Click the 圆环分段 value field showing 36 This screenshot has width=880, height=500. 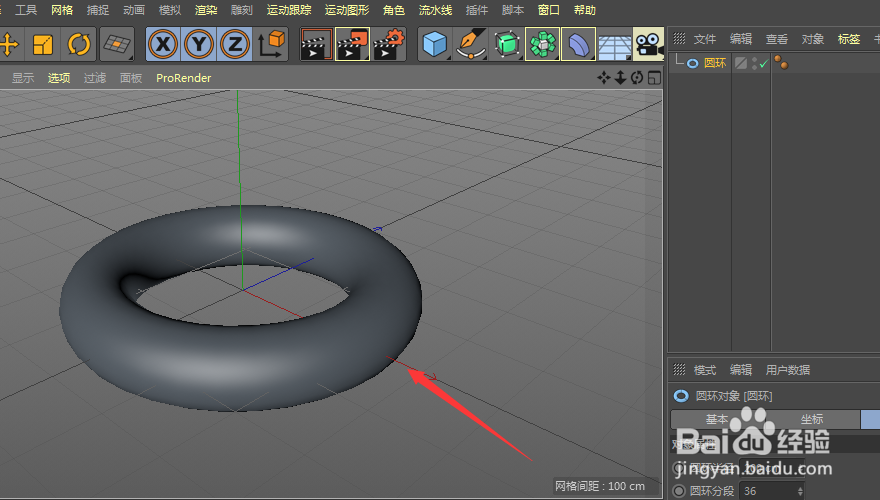772,491
